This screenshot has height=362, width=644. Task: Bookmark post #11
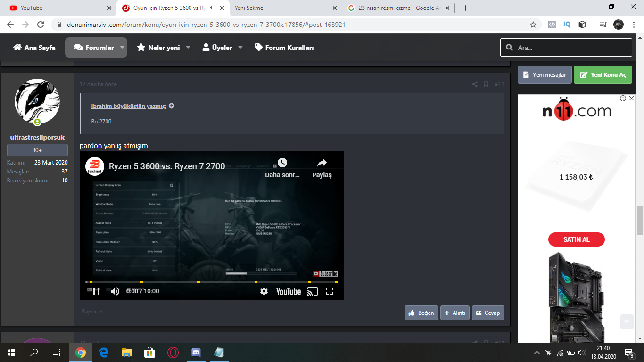click(x=486, y=84)
